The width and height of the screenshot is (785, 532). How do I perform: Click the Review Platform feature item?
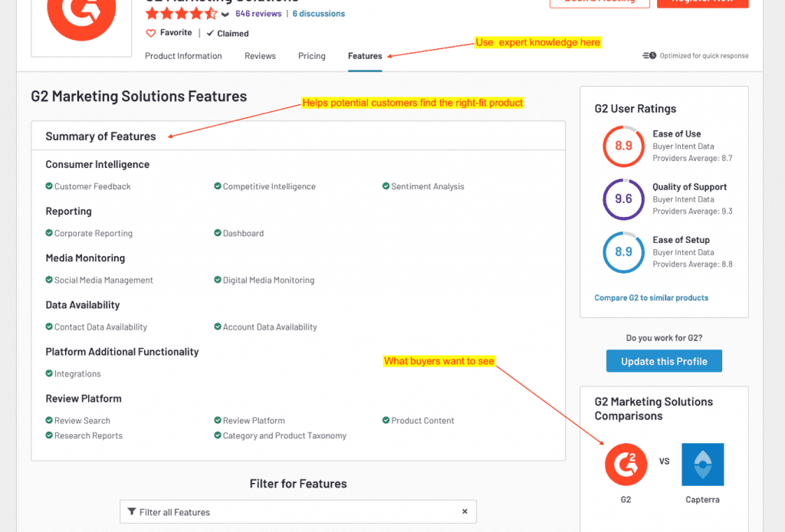pos(249,420)
